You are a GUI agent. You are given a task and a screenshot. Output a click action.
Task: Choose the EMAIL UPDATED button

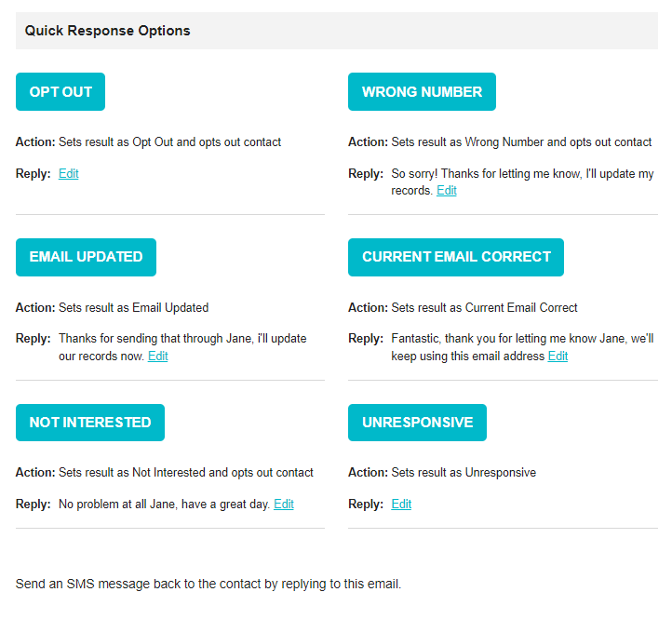click(x=86, y=257)
